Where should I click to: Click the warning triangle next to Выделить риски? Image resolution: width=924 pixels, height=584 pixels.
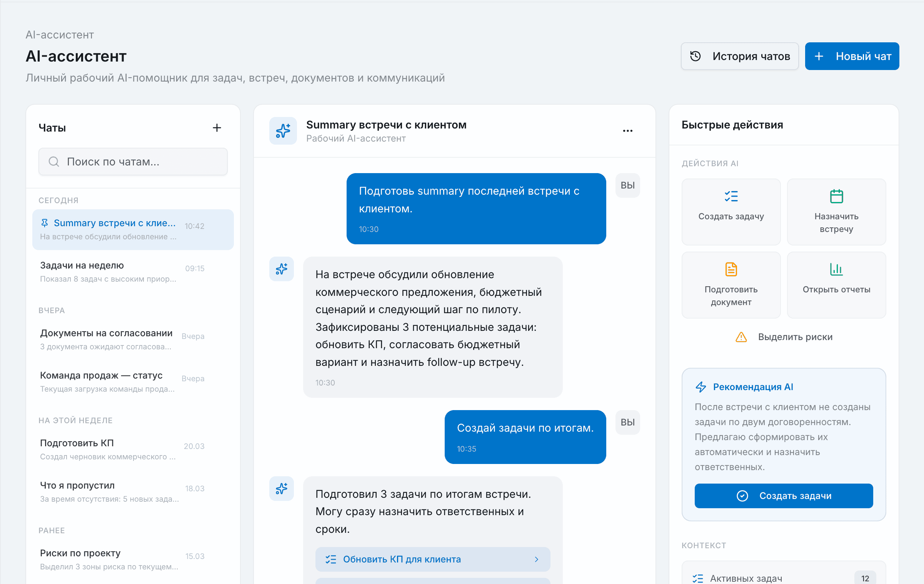[x=741, y=337]
